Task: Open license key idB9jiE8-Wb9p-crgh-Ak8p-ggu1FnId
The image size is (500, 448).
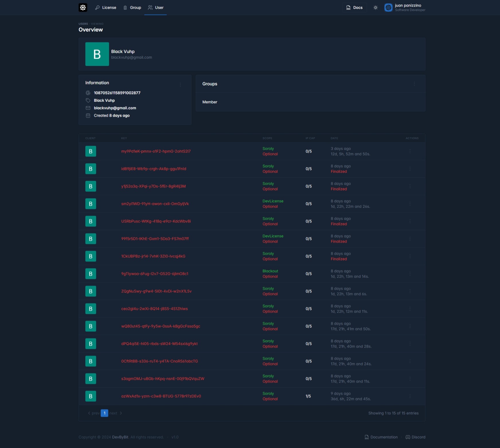Action: tap(154, 169)
